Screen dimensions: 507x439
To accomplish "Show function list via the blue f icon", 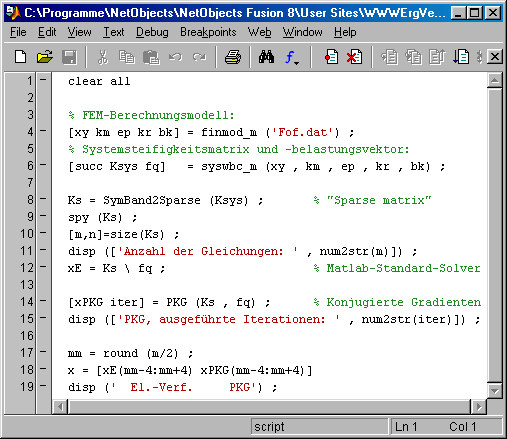I will pos(292,57).
